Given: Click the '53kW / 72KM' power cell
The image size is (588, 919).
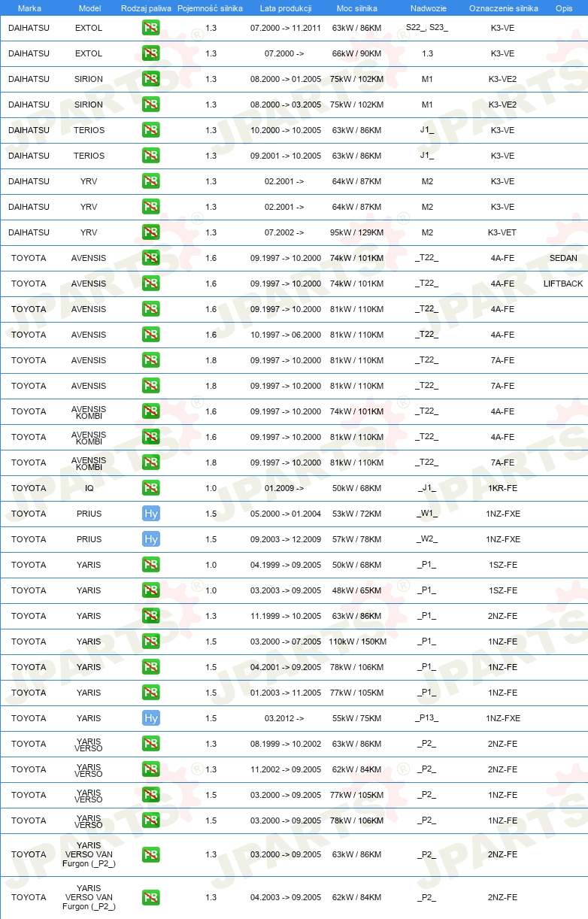Looking at the screenshot, I should click(356, 514).
